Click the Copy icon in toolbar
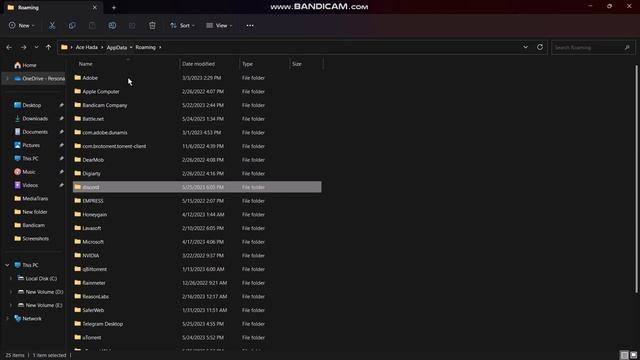 (x=72, y=25)
